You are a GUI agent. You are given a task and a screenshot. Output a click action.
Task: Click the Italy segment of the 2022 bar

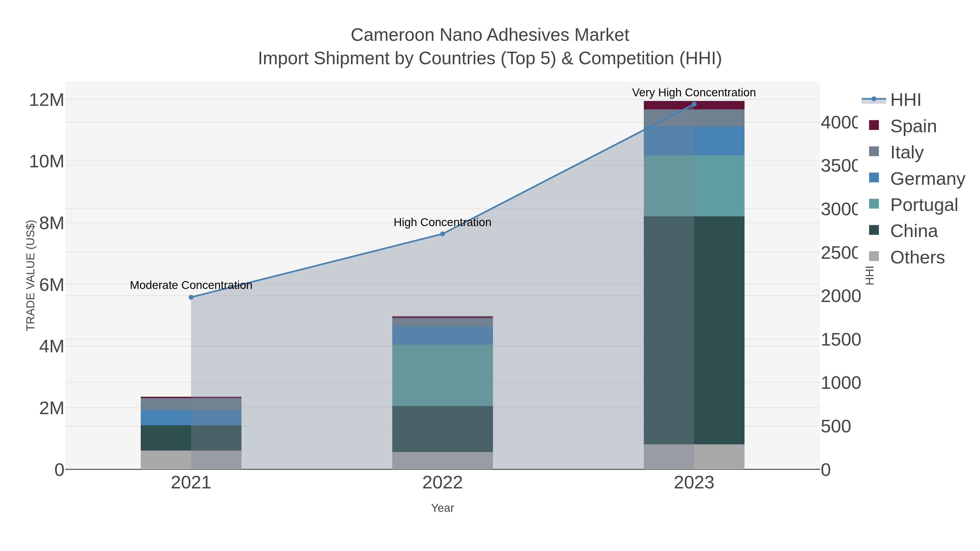tap(442, 322)
